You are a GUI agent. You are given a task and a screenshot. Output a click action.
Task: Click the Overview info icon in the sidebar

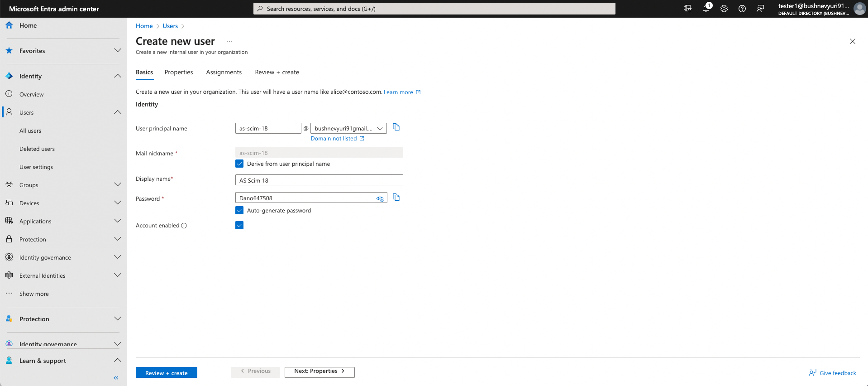[x=9, y=94]
